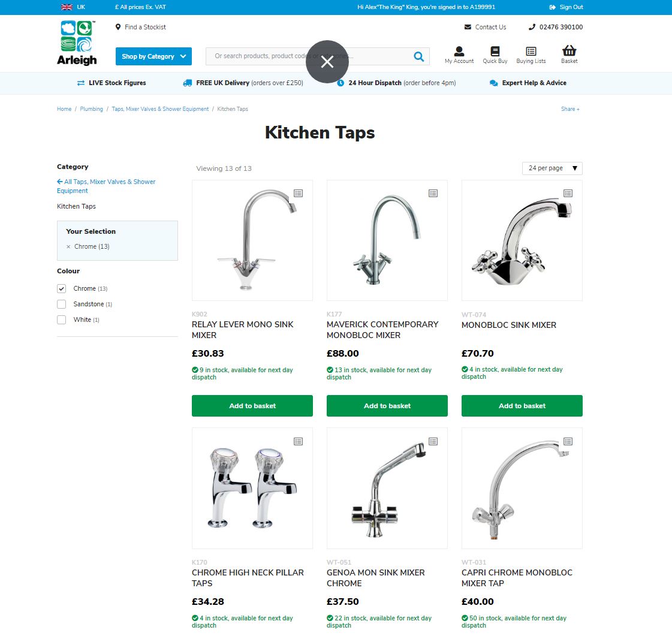Uncheck the Chrome colour checkbox
Viewport: 672px width, 642px height.
61,288
